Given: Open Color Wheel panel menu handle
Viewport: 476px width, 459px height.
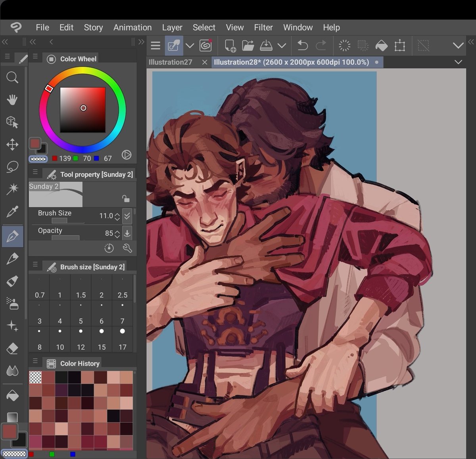Looking at the screenshot, I should click(35, 56).
